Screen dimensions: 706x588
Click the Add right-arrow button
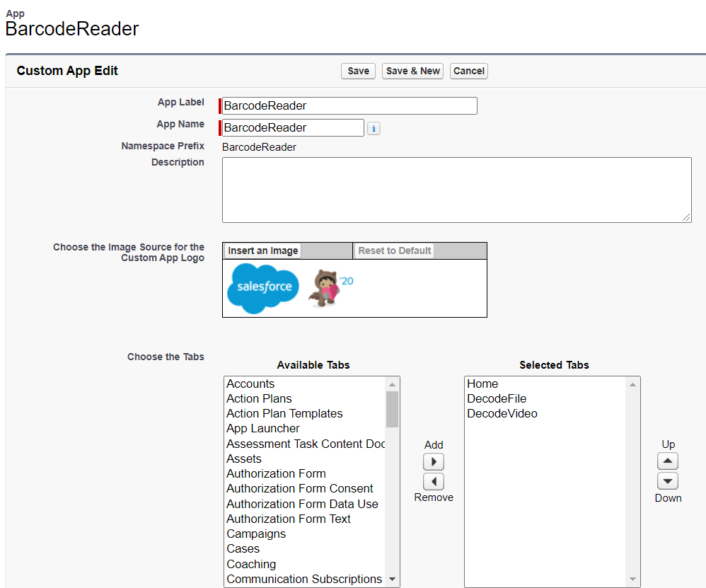(x=434, y=462)
